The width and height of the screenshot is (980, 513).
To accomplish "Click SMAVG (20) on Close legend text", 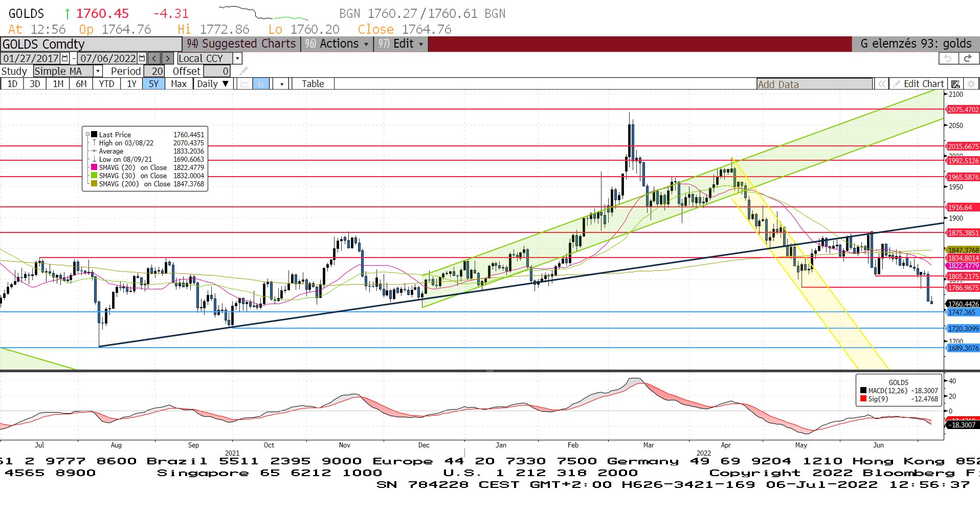I will (x=133, y=167).
